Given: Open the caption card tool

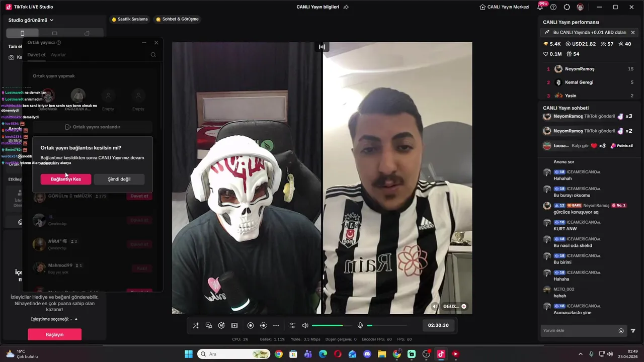Looking at the screenshot, I should coord(234,325).
